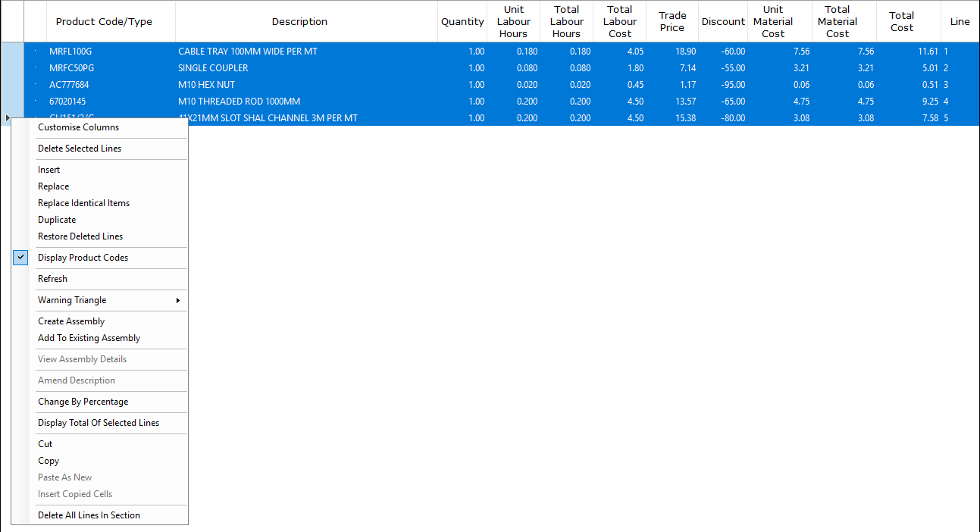The width and height of the screenshot is (980, 532).
Task: Select Delete Selected Lines
Action: tap(80, 149)
